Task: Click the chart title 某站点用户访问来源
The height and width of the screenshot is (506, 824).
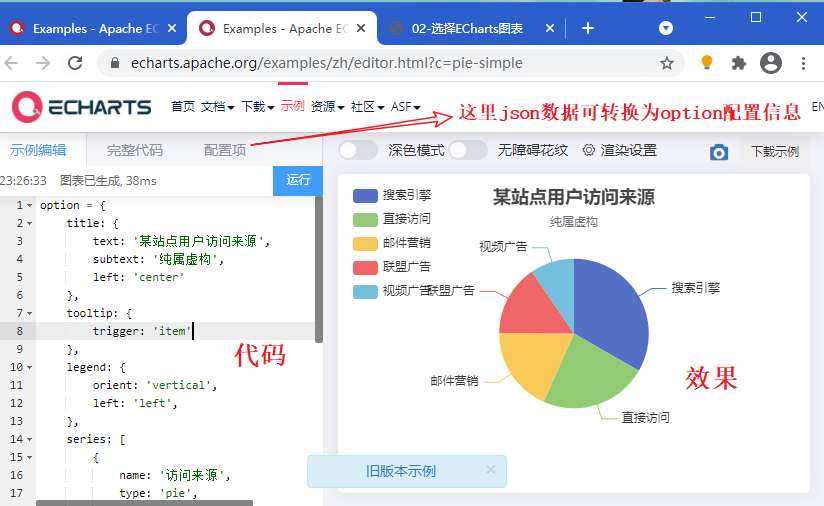Action: tap(574, 197)
